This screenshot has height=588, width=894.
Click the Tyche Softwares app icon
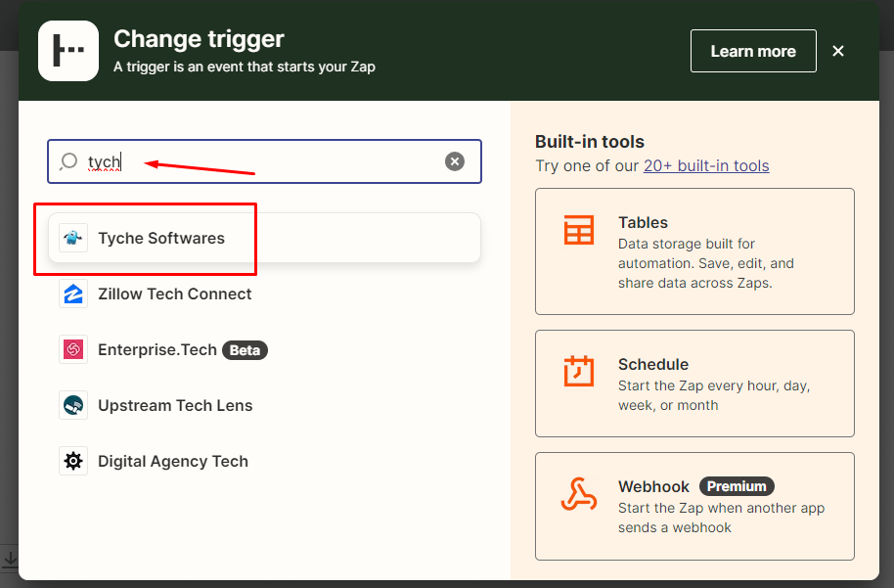coord(73,238)
